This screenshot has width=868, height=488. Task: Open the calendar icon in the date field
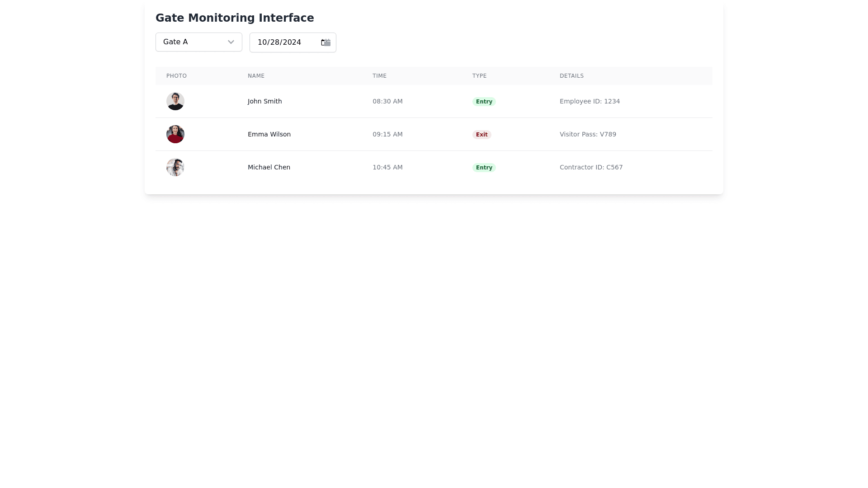(325, 42)
